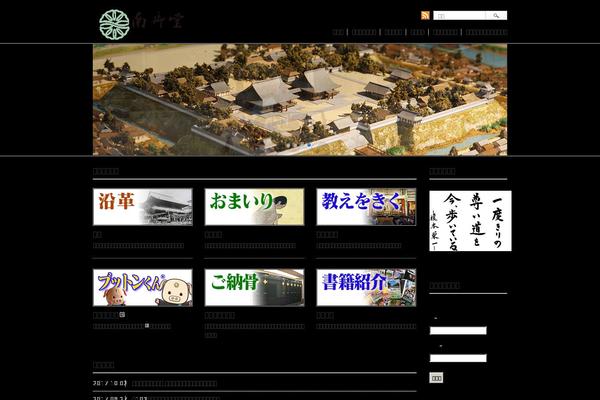This screenshot has width=600, height=400.
Task: Click the calligraphy image in the sidebar
Action: pos(470,221)
